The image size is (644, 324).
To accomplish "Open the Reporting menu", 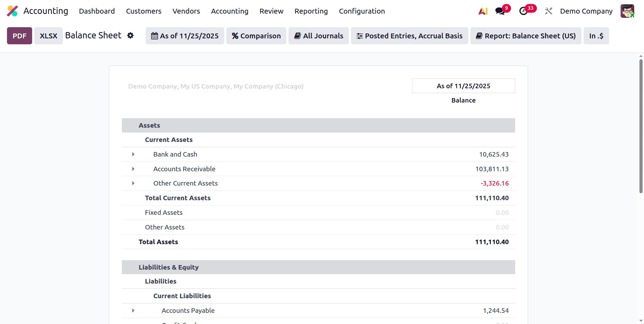I will pyautogui.click(x=311, y=11).
